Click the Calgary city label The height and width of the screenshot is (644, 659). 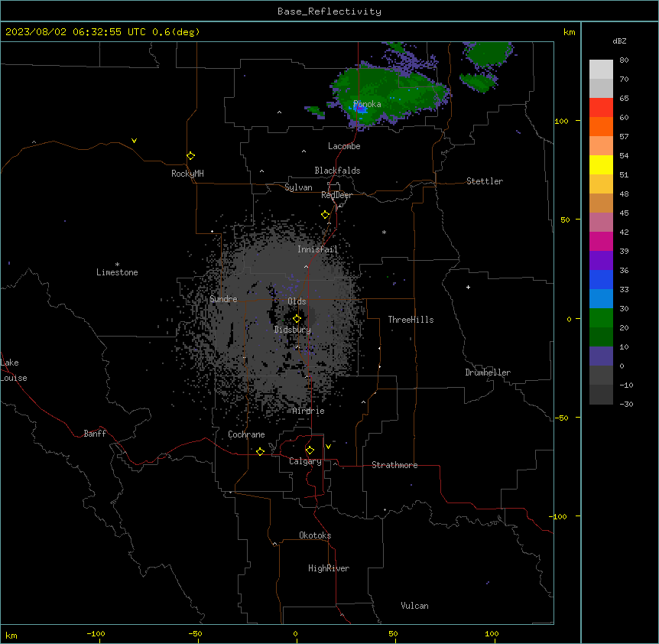pyautogui.click(x=306, y=461)
